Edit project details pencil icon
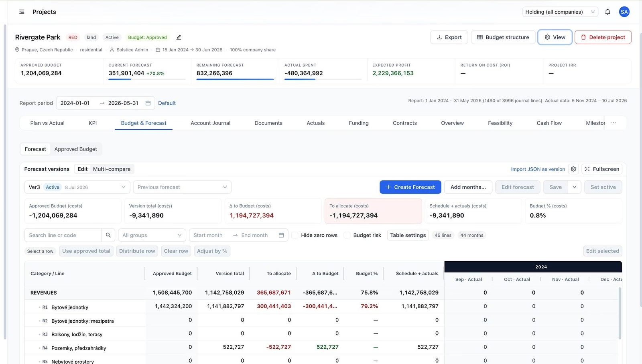The height and width of the screenshot is (364, 642). [179, 37]
